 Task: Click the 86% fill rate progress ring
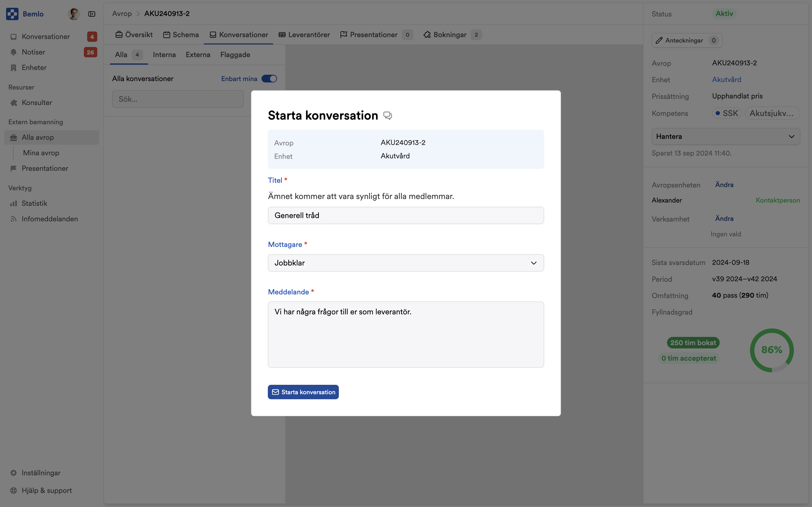[x=772, y=350]
